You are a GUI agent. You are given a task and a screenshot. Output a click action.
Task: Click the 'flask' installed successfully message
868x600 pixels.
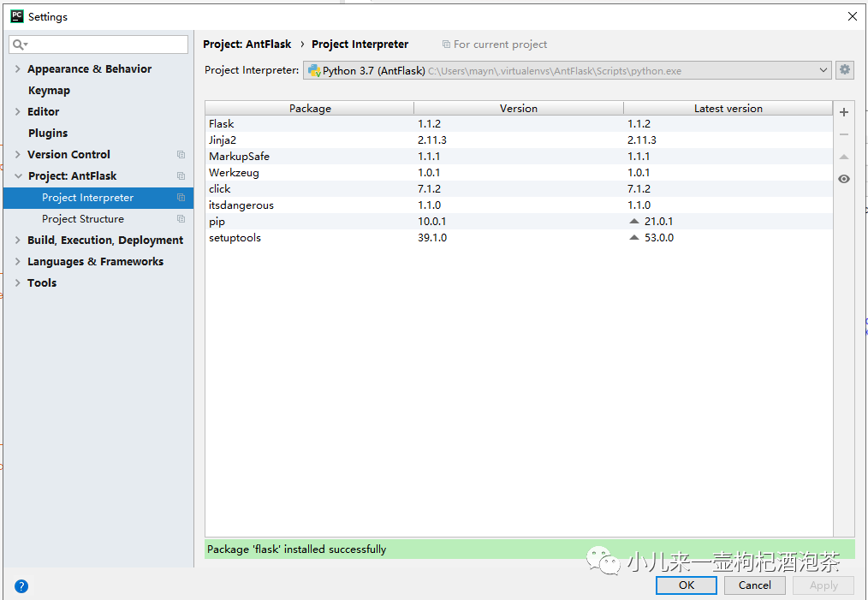click(297, 550)
